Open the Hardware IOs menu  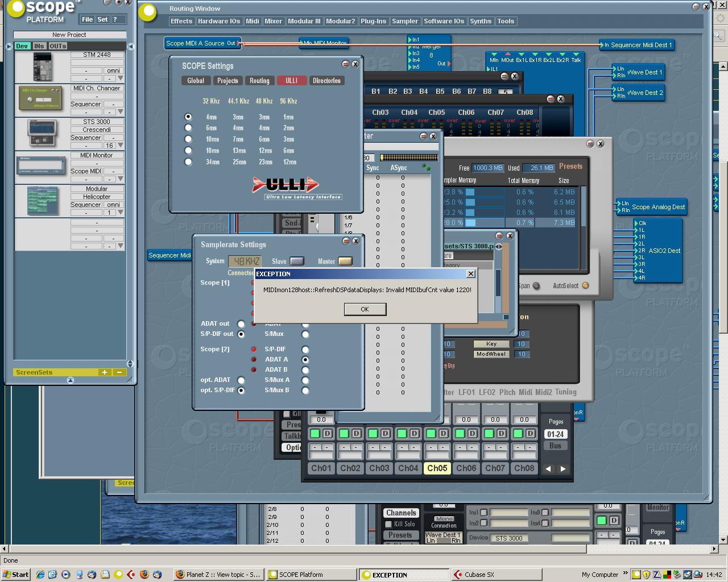pos(219,21)
